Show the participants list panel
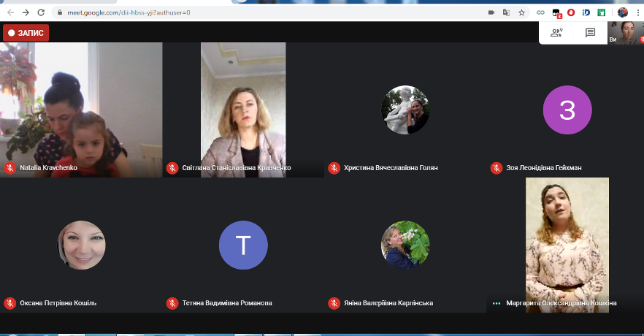The image size is (644, 336). point(556,33)
